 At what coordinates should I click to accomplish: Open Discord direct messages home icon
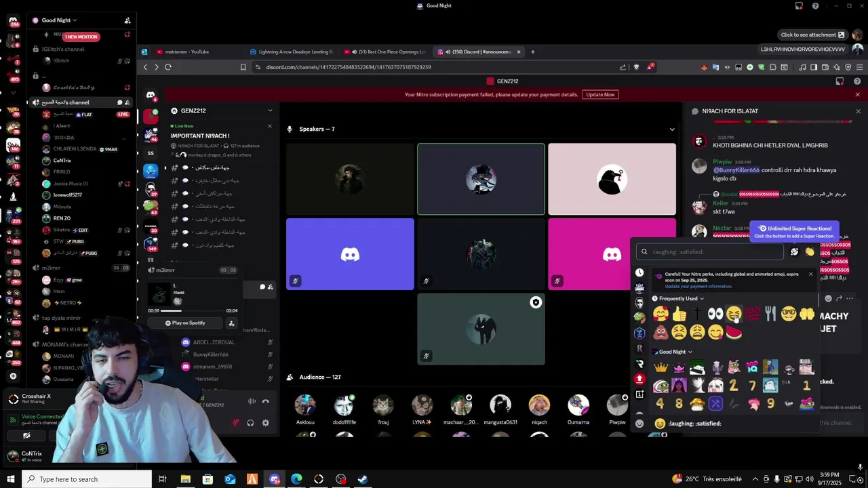click(x=151, y=95)
